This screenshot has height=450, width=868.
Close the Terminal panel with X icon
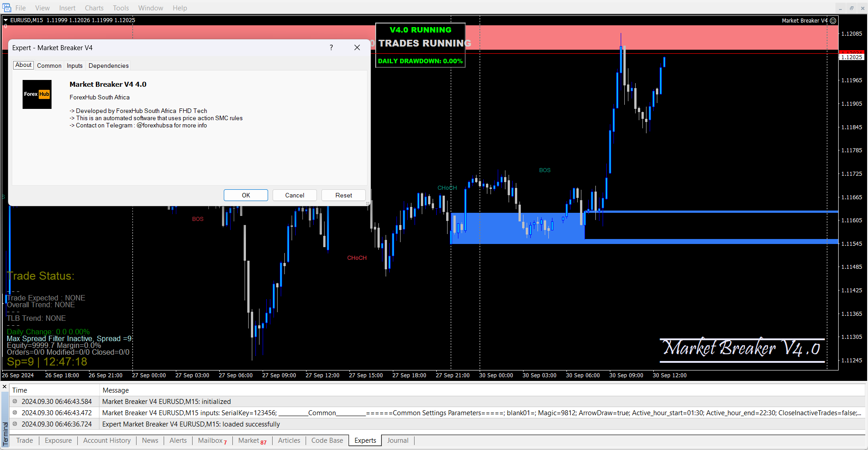point(5,387)
